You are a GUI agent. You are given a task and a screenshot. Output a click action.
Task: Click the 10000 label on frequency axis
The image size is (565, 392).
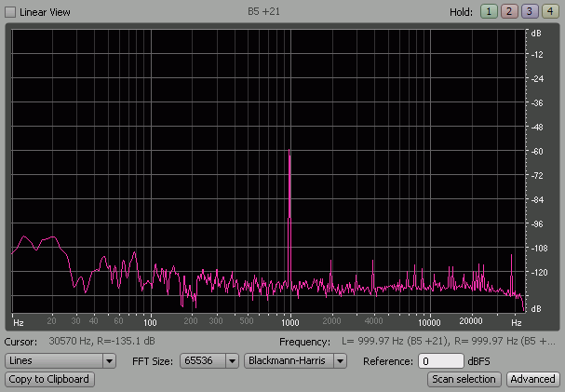[429, 322]
